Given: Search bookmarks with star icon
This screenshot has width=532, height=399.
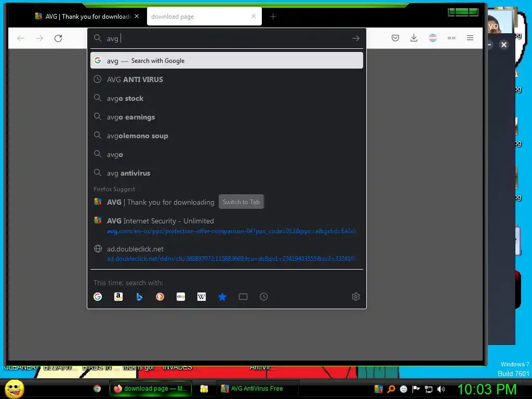Looking at the screenshot, I should [222, 297].
